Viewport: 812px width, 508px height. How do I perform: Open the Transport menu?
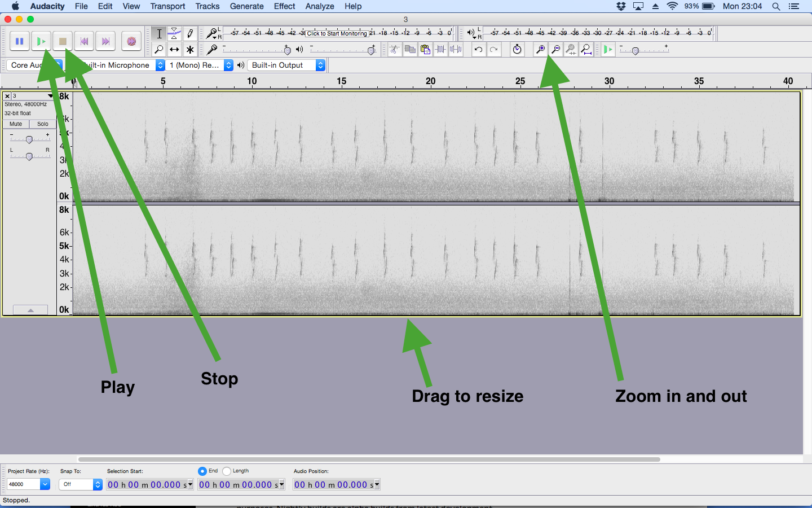(167, 6)
